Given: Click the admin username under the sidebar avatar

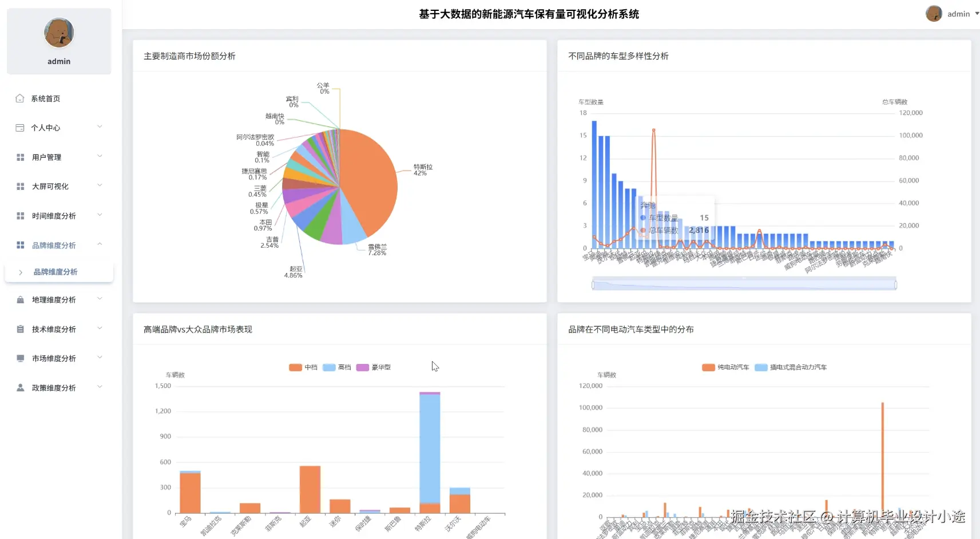Looking at the screenshot, I should tap(59, 61).
